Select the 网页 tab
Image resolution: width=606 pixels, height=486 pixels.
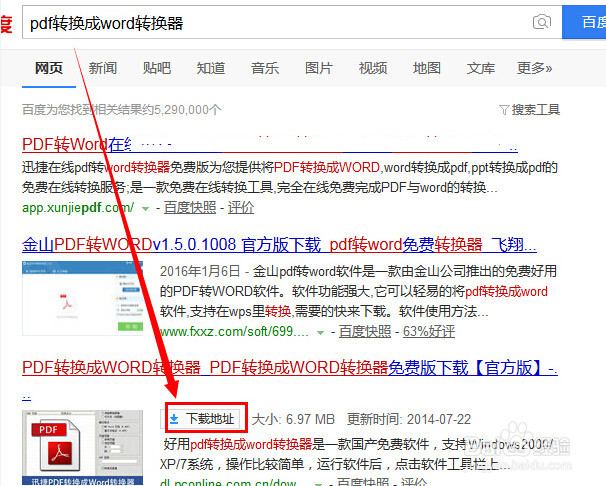(x=49, y=68)
